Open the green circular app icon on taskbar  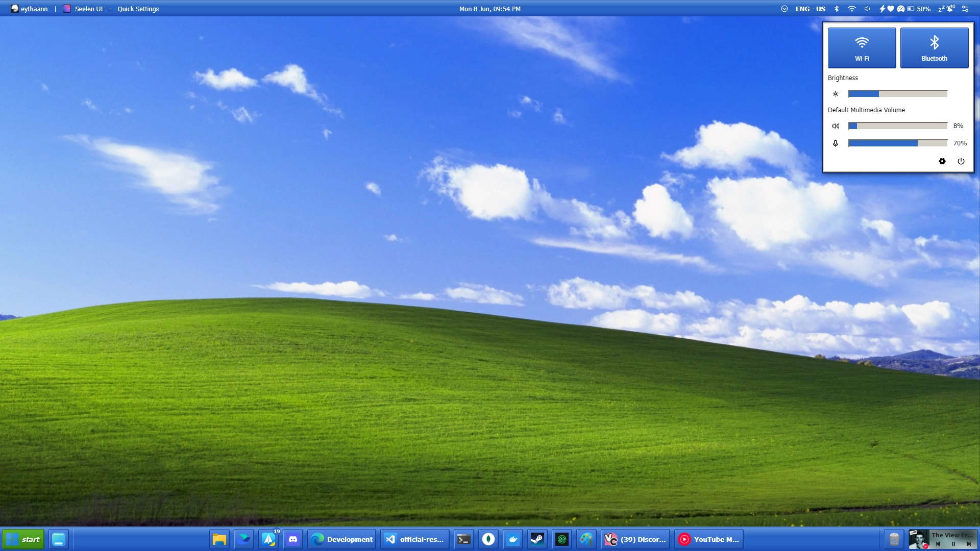click(x=562, y=539)
